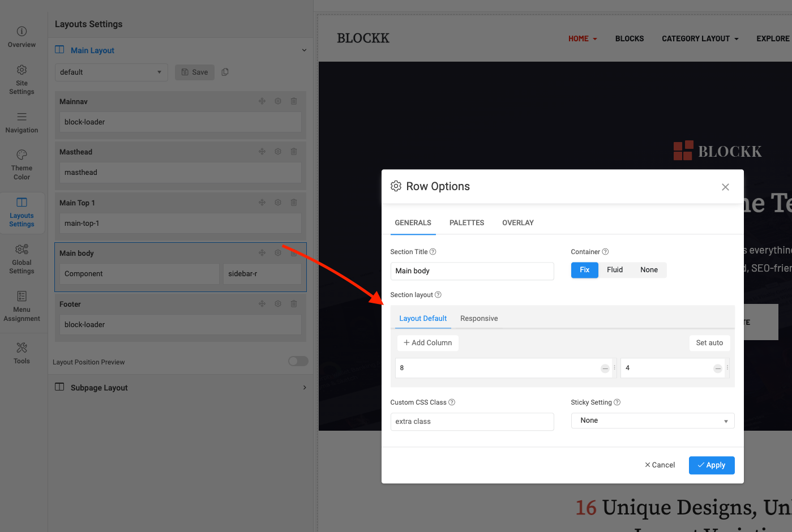This screenshot has height=532, width=792.
Task: Click Add Column in Row Options
Action: coord(427,342)
